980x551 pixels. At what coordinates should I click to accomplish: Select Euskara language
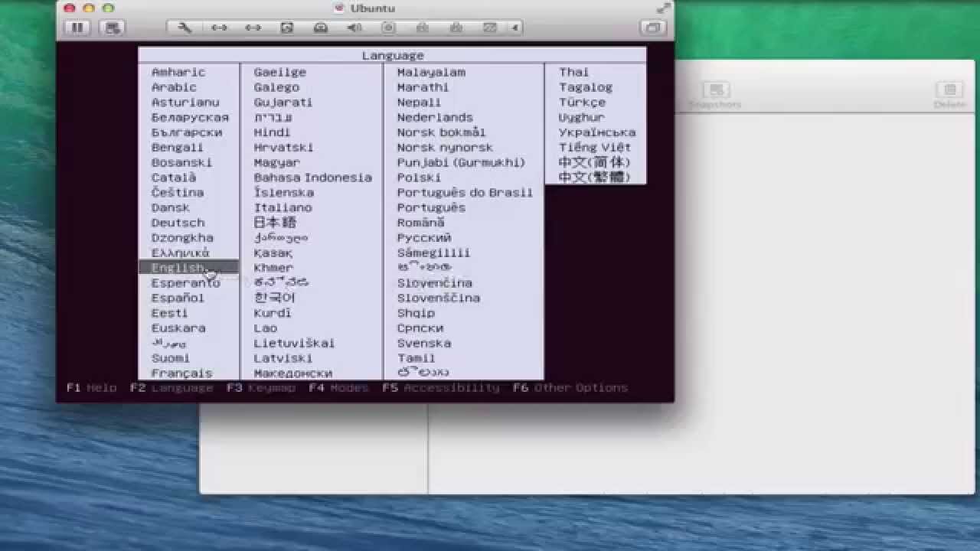pyautogui.click(x=178, y=328)
